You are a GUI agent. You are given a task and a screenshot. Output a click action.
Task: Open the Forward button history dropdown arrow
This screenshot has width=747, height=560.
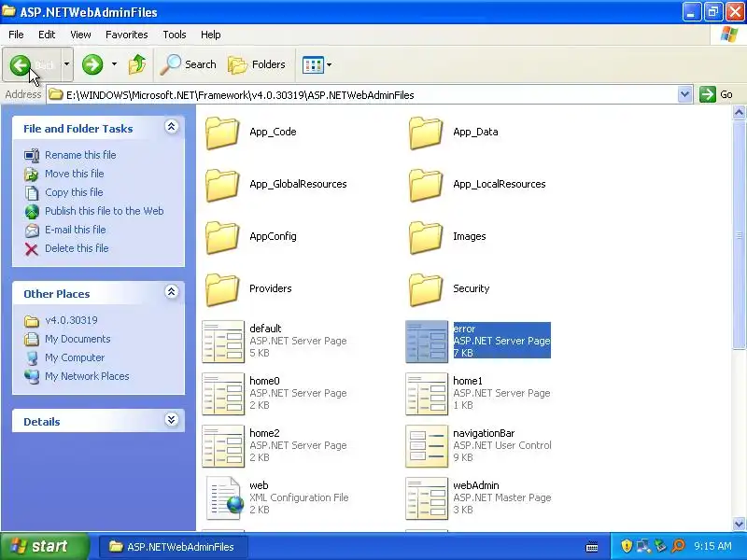coord(114,64)
